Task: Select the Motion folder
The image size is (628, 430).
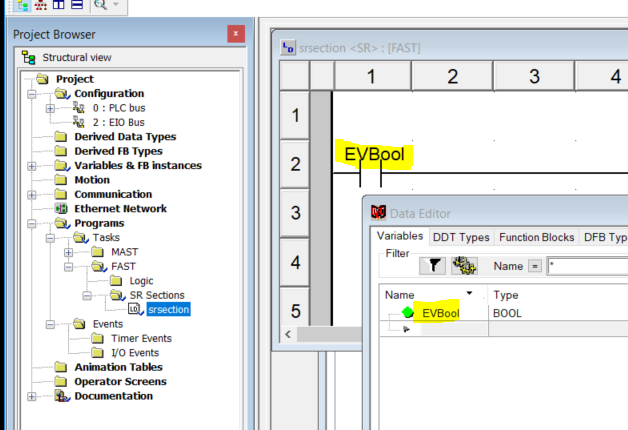Action: tap(92, 180)
